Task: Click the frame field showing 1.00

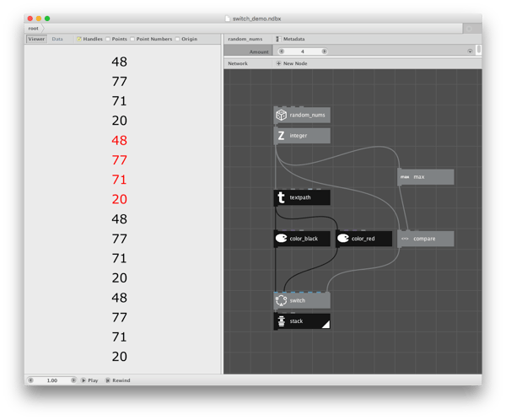Action: tap(52, 380)
